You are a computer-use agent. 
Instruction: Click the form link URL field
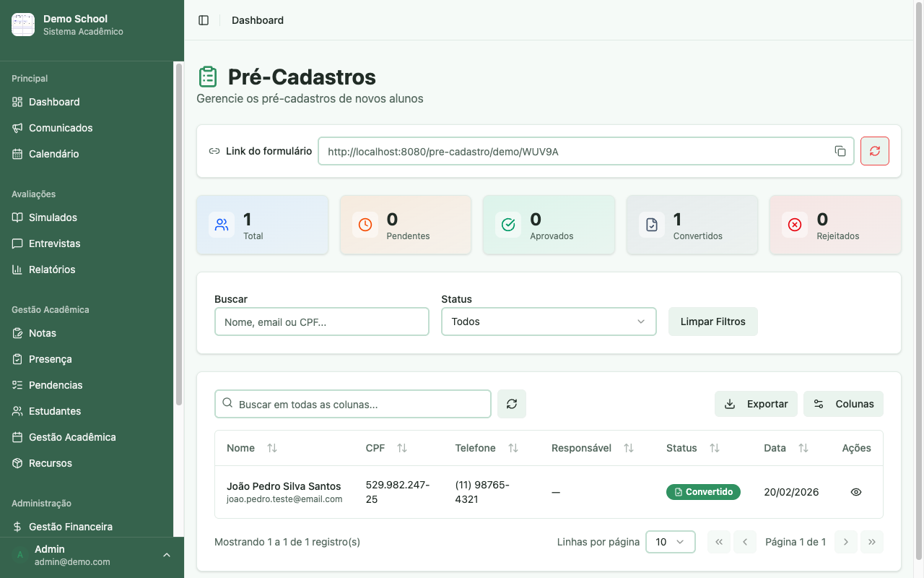coord(586,151)
